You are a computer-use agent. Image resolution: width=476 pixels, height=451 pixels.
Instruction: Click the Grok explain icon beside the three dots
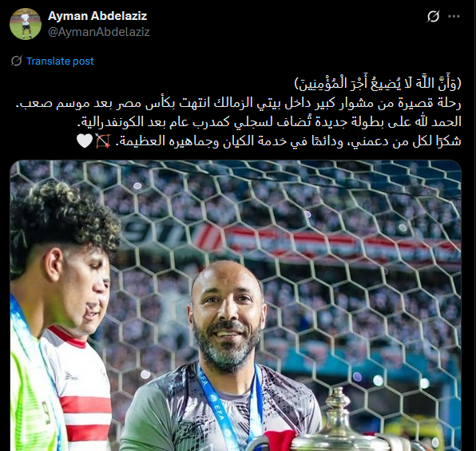433,17
